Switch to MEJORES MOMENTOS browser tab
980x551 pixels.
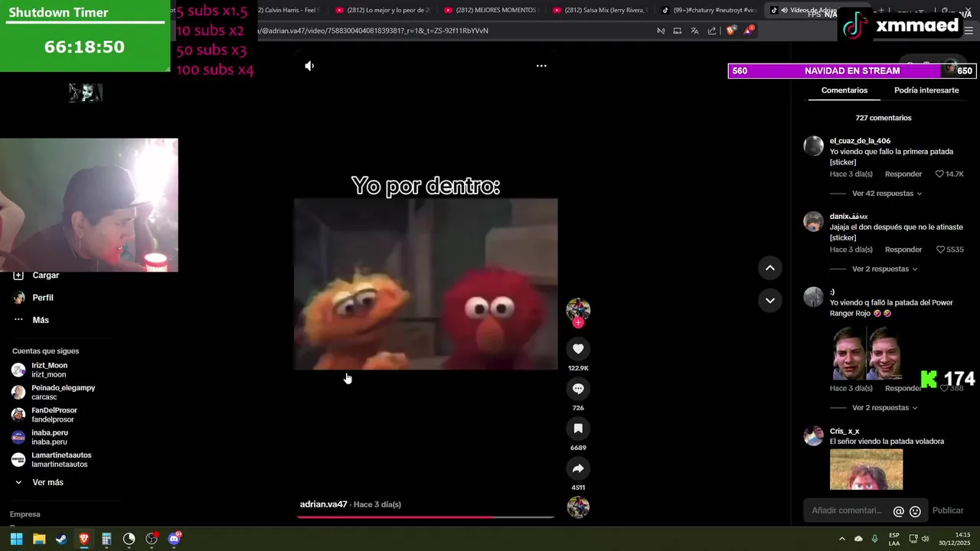pyautogui.click(x=490, y=10)
